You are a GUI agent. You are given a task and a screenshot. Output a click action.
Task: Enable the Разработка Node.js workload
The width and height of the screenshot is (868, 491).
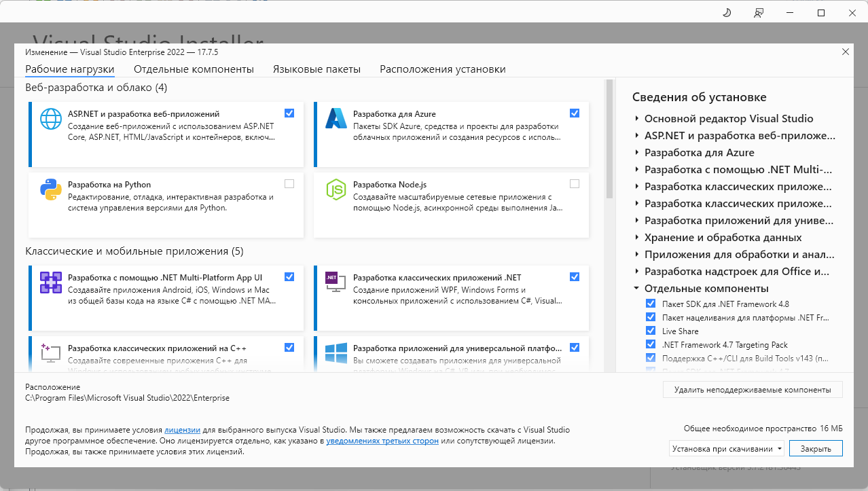click(x=575, y=183)
